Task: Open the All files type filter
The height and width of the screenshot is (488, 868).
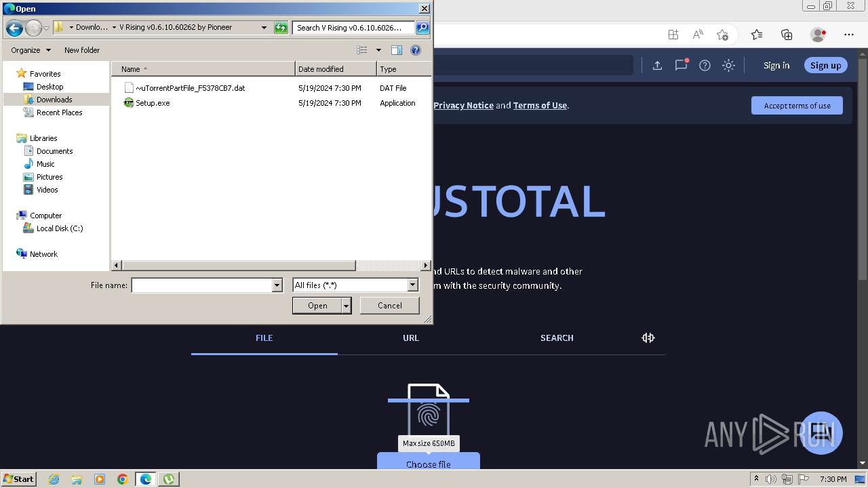Action: [x=355, y=285]
